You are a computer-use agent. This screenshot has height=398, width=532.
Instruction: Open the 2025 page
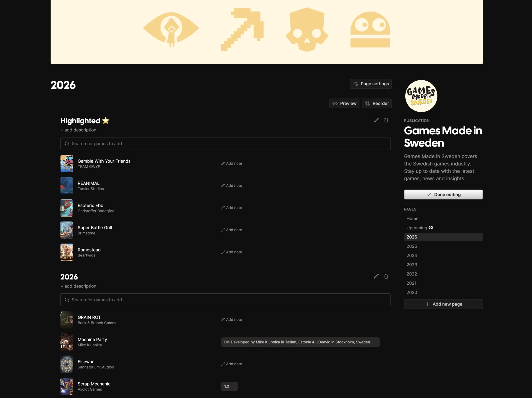[x=443, y=246]
